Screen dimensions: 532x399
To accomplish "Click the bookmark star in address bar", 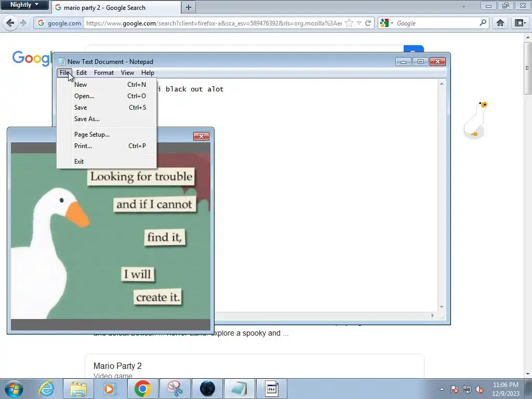I will (349, 23).
